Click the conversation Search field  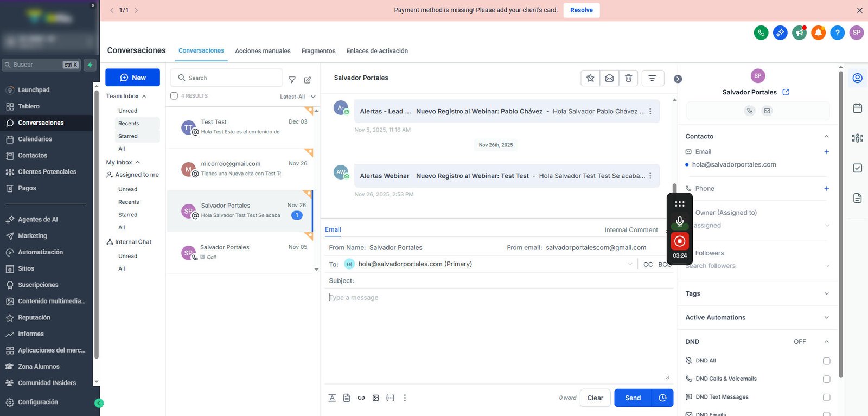[227, 78]
